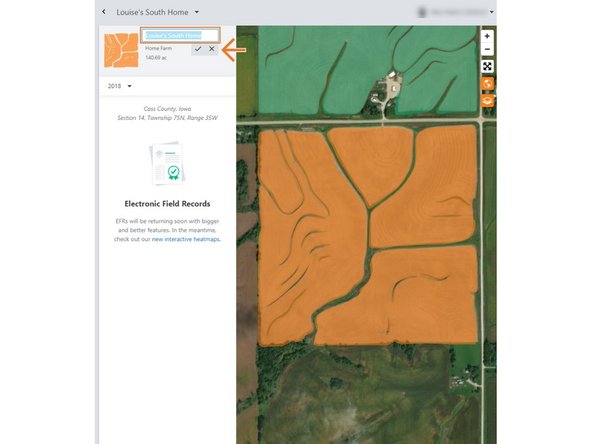Cancel field rename with the X

tap(211, 49)
